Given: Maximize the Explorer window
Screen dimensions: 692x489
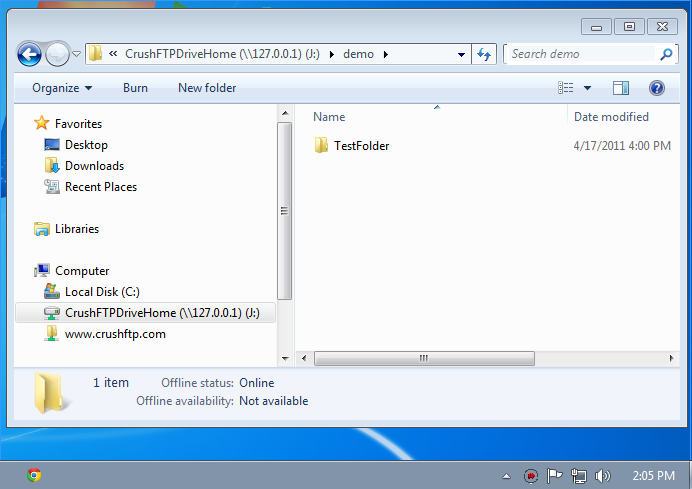Looking at the screenshot, I should click(629, 26).
